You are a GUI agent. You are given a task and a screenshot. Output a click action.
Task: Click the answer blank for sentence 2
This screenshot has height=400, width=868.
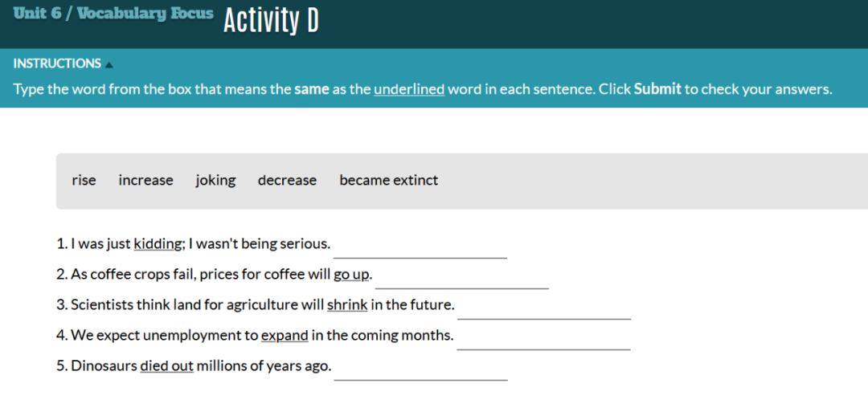tap(461, 278)
